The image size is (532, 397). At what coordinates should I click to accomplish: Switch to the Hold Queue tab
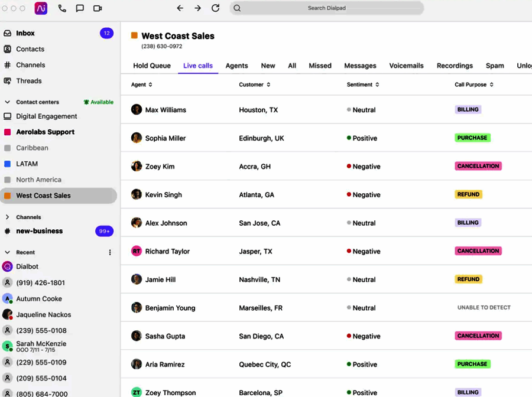coord(152,66)
